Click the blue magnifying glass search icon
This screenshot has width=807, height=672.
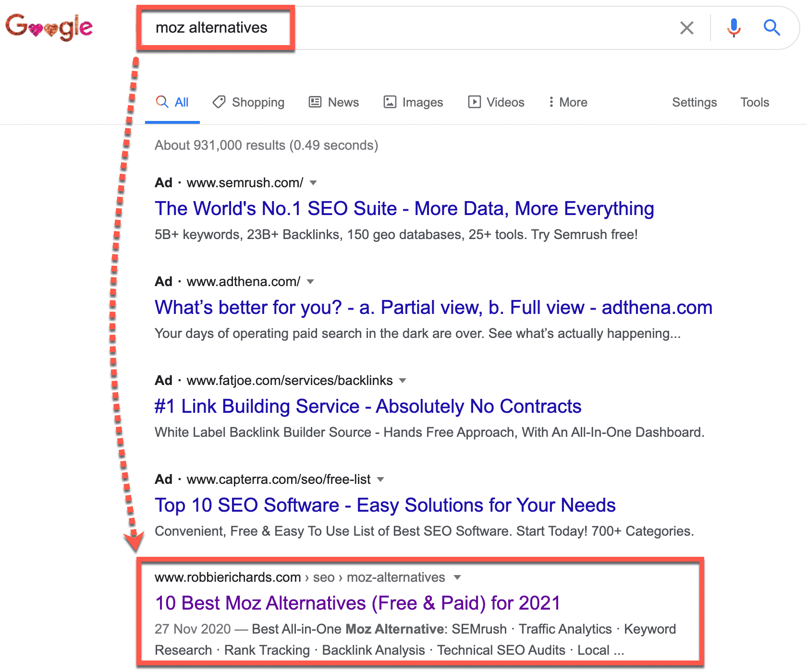771,28
